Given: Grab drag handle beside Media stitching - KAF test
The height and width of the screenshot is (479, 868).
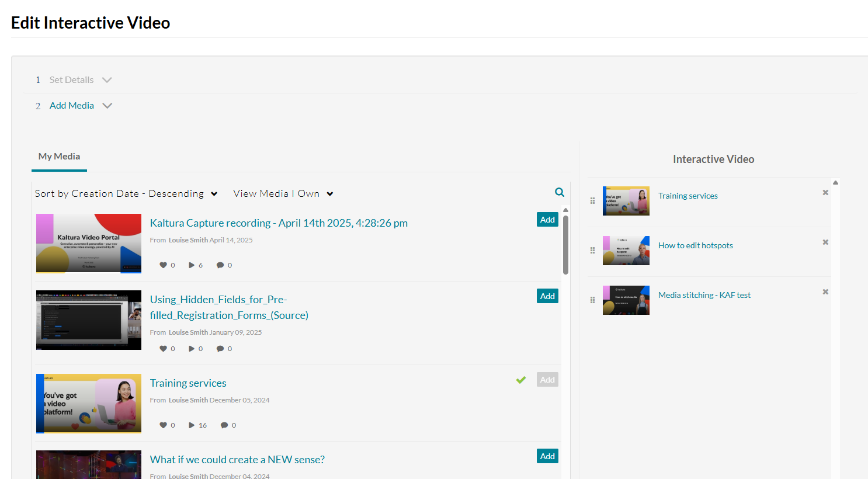Looking at the screenshot, I should click(592, 300).
